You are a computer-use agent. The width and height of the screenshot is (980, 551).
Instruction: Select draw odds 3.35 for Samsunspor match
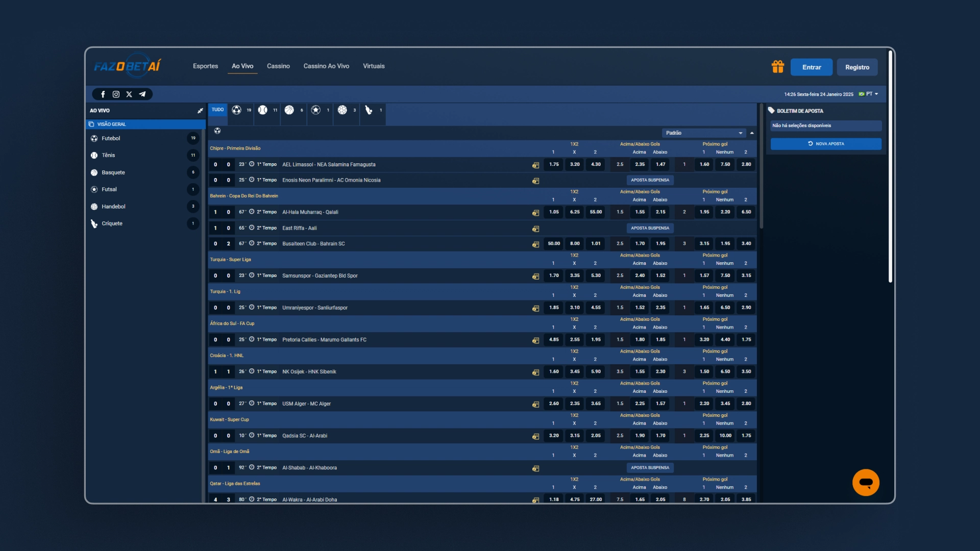point(575,275)
